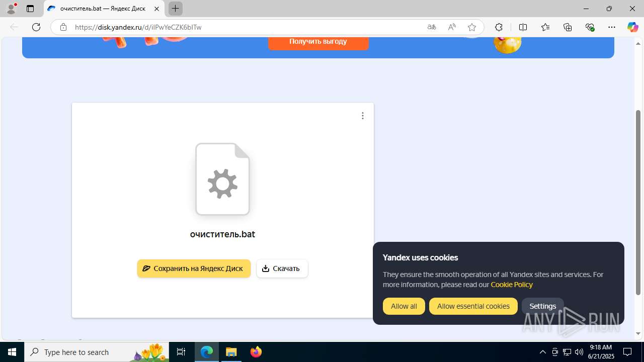The width and height of the screenshot is (644, 362).
Task: Open the file three-dot options menu
Action: [x=363, y=116]
